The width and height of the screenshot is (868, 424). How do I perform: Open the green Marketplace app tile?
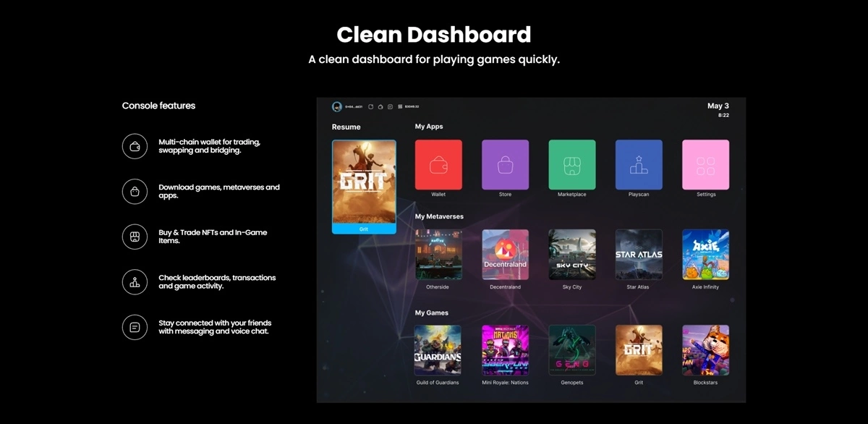(x=572, y=164)
